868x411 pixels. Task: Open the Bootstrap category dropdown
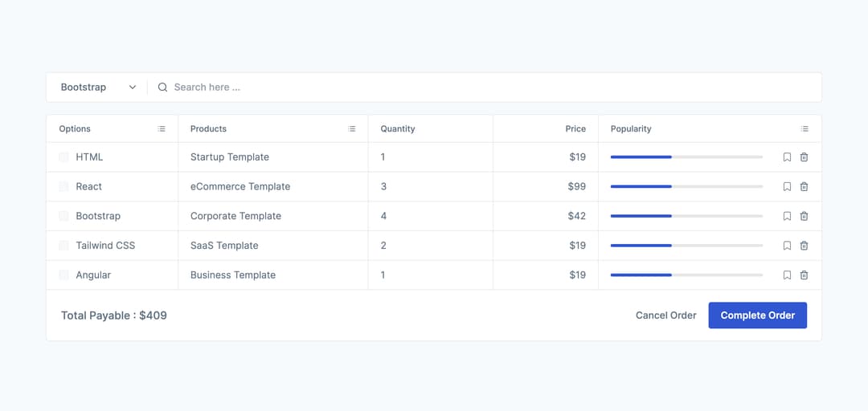coord(98,87)
